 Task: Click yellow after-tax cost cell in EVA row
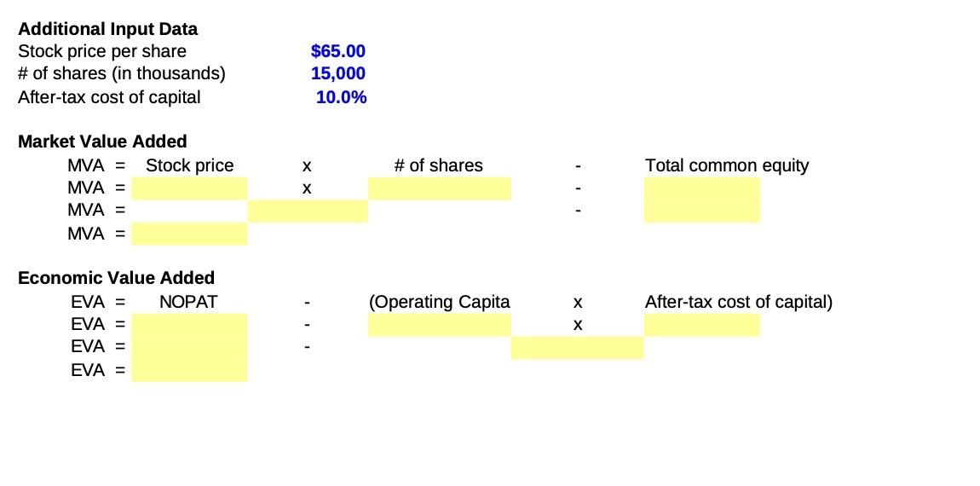pos(702,325)
